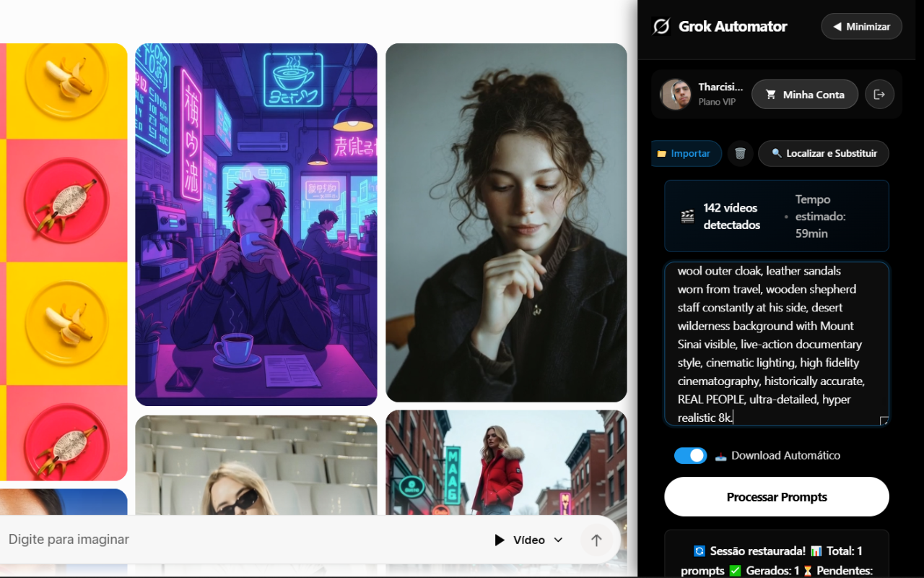Expand the Vídeo mode dropdown chevron

[558, 540]
